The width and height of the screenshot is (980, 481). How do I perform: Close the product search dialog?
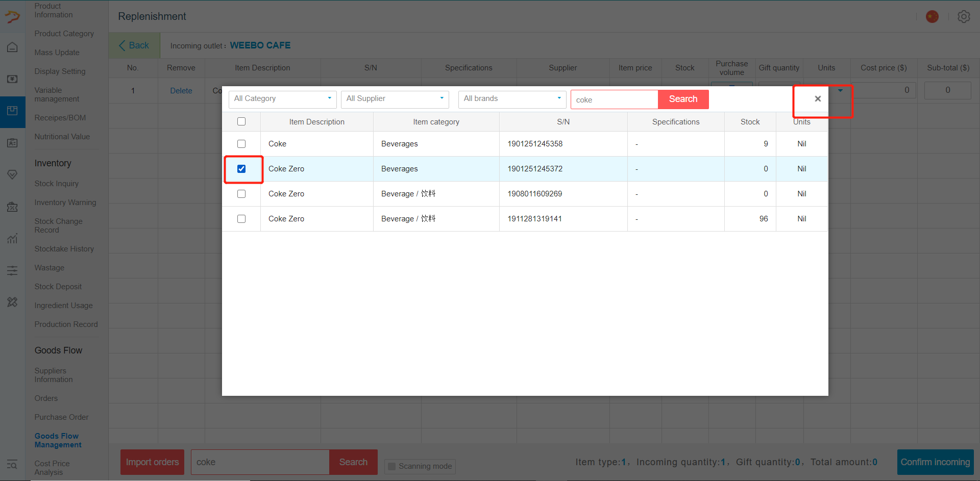click(818, 99)
